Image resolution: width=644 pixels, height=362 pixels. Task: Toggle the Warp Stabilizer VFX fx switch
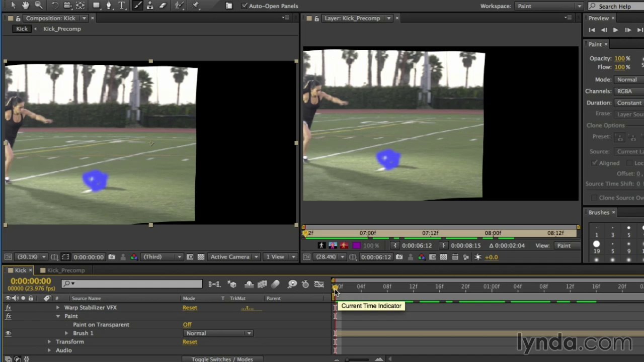[8, 308]
